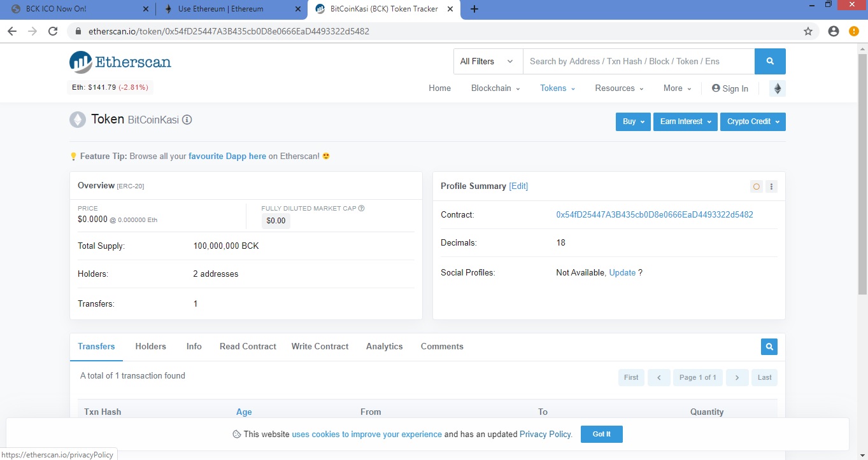Screen dimensions: 868x460
Task: Click the next page arrow button
Action: (x=737, y=377)
